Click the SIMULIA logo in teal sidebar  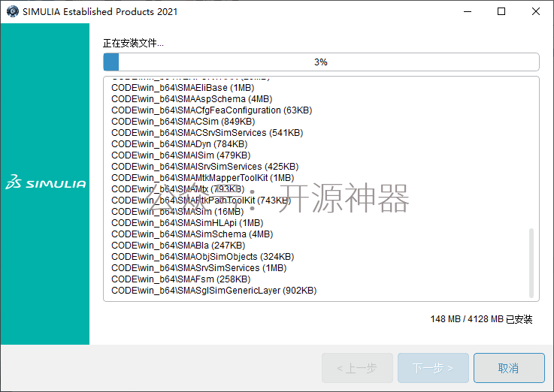tap(46, 182)
